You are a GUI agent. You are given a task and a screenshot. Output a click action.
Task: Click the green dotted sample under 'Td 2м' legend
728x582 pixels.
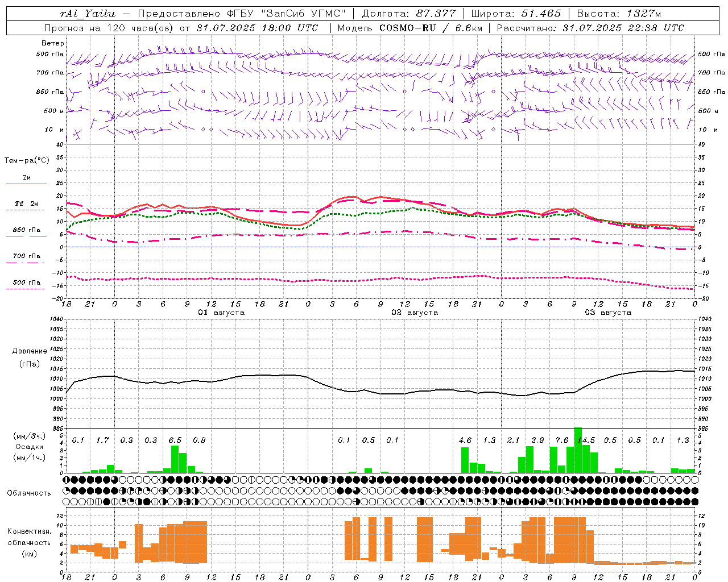coord(26,210)
